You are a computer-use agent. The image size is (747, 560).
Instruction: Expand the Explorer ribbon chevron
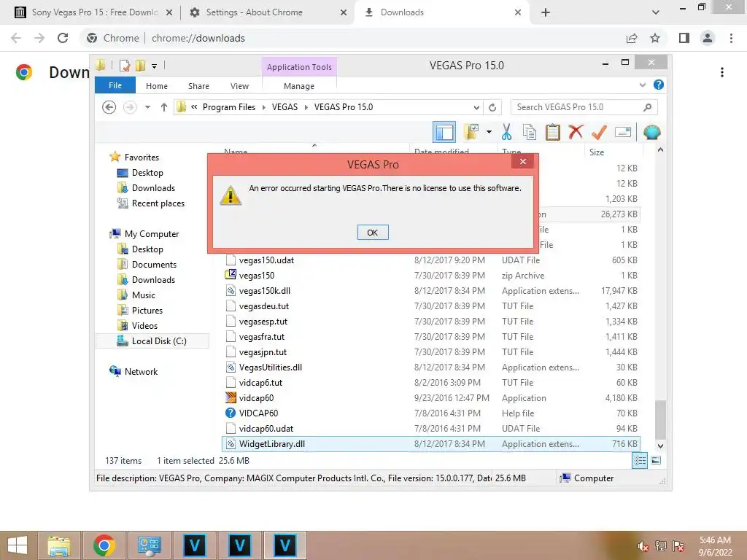click(642, 85)
